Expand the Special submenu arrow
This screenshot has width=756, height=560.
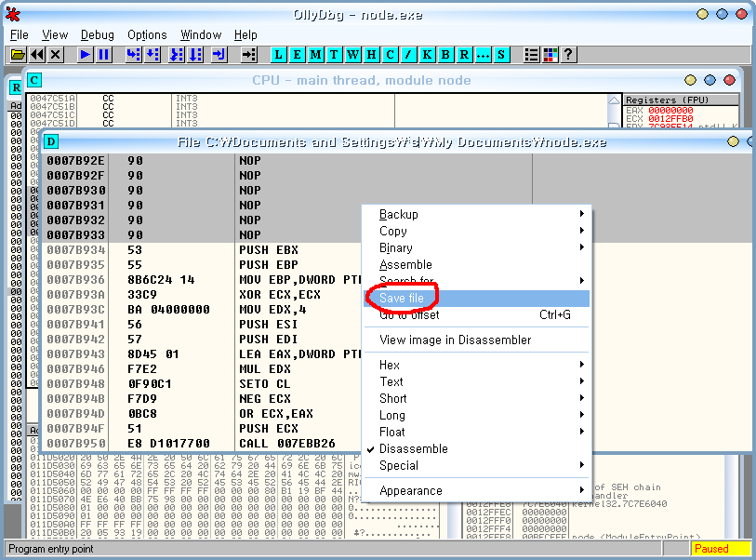click(582, 465)
